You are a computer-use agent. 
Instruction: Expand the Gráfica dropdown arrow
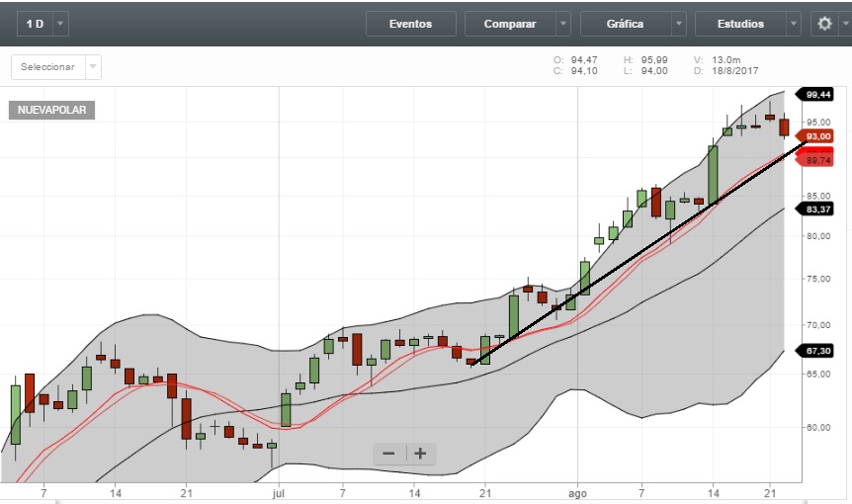679,24
